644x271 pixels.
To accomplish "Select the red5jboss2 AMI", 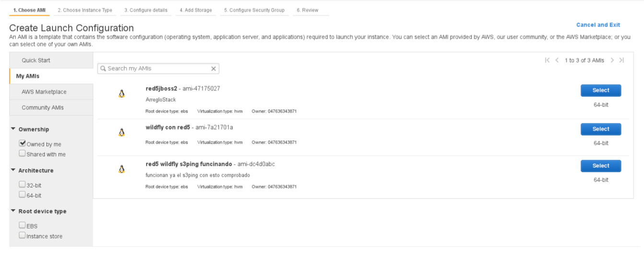I will pos(600,90).
